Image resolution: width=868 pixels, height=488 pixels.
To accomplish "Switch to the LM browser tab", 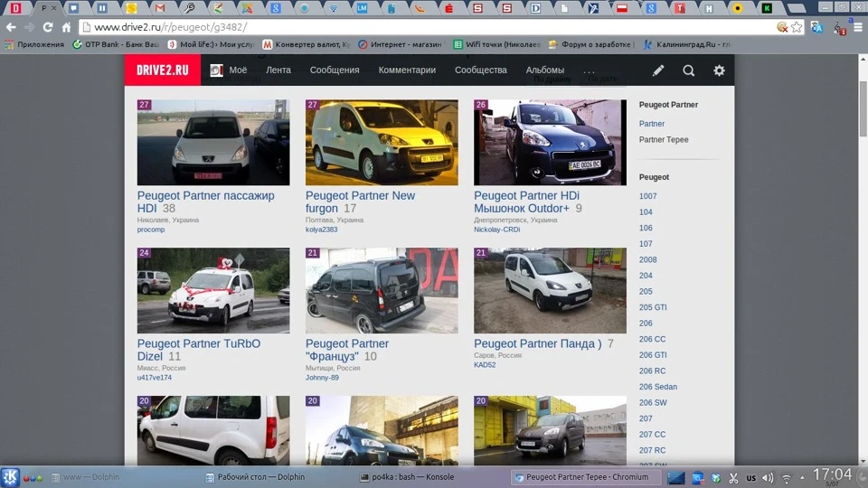I will click(362, 8).
